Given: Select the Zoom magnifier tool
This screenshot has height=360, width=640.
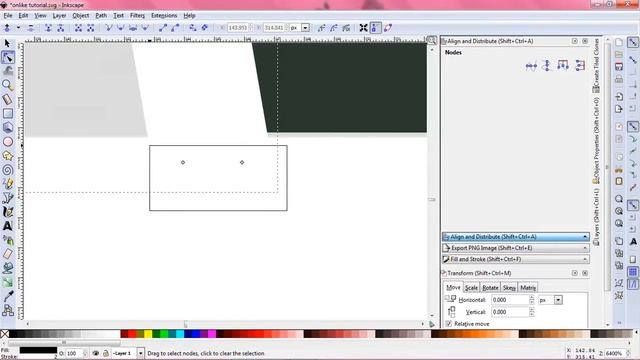Looking at the screenshot, I should pos(7,85).
